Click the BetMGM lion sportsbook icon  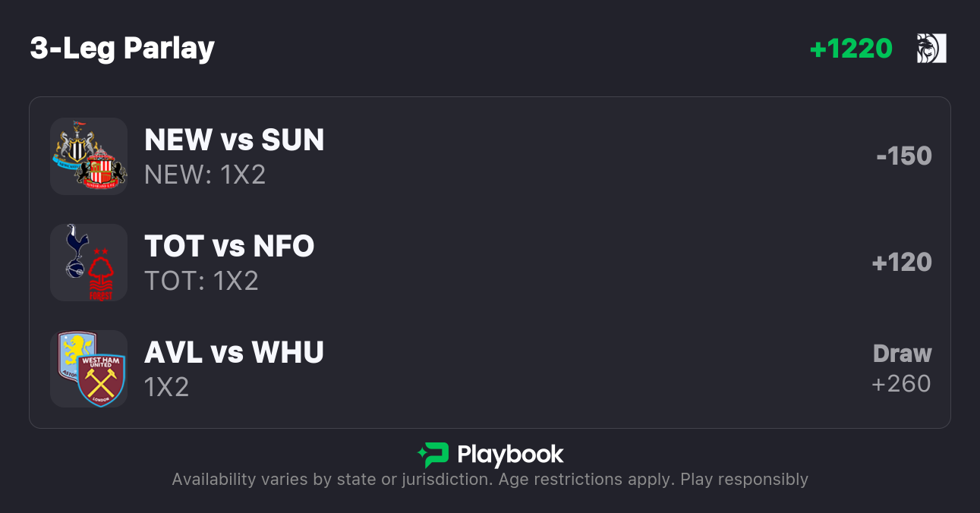coord(931,49)
